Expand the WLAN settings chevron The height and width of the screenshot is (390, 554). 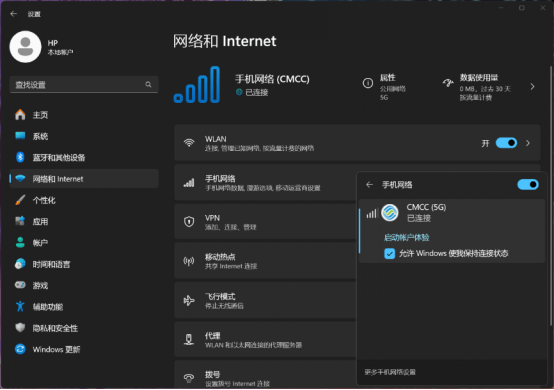coord(528,143)
